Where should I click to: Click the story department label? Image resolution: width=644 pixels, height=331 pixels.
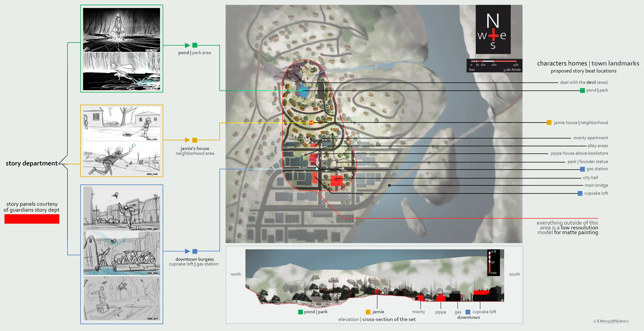pyautogui.click(x=32, y=163)
